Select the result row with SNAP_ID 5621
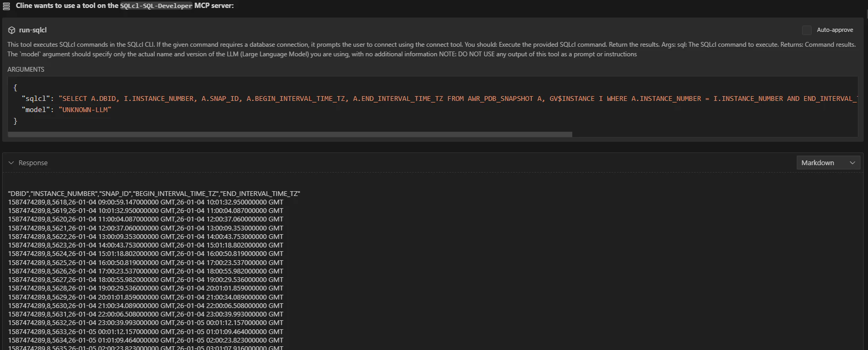The image size is (868, 350). pos(146,228)
